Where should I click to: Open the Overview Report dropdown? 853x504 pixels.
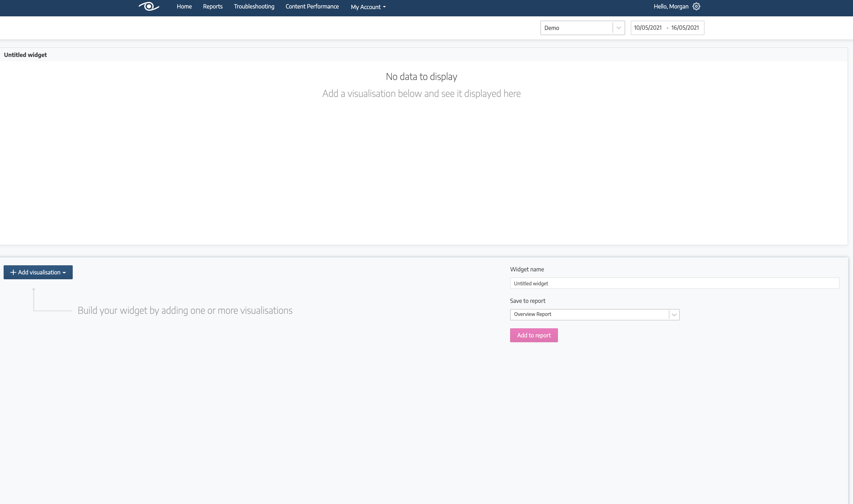pos(595,314)
